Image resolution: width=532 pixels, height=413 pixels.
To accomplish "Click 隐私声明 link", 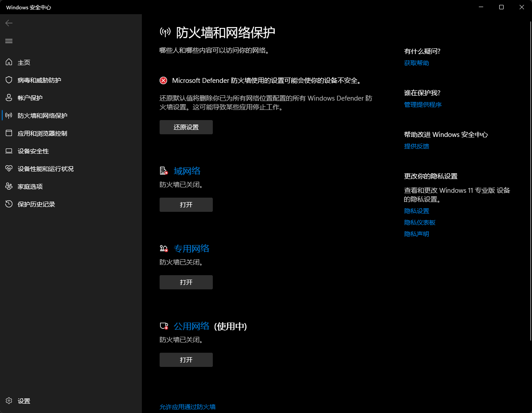I will click(417, 234).
